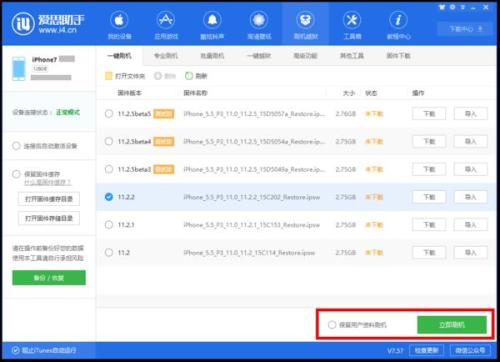
Task: Open the App Store apps and games icon
Action: [x=166, y=20]
